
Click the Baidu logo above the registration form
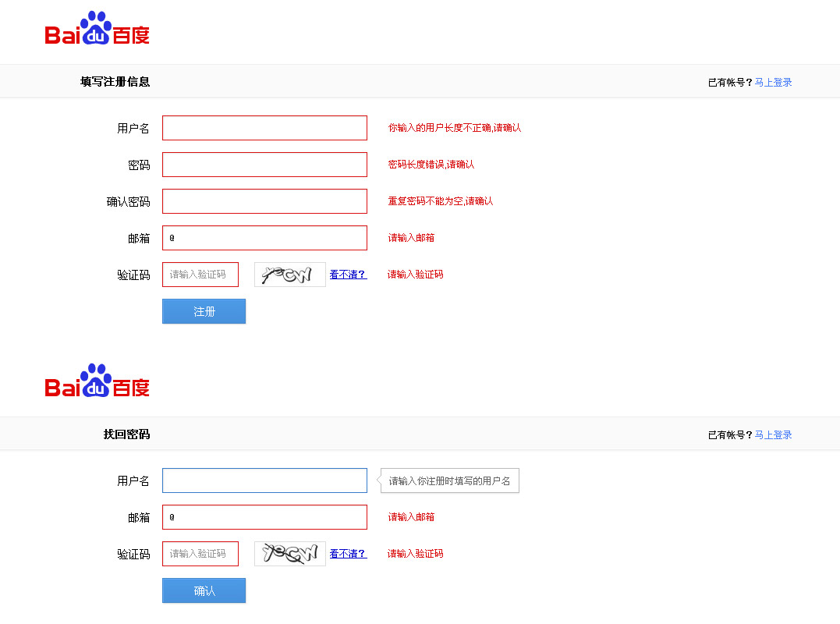coord(97,28)
